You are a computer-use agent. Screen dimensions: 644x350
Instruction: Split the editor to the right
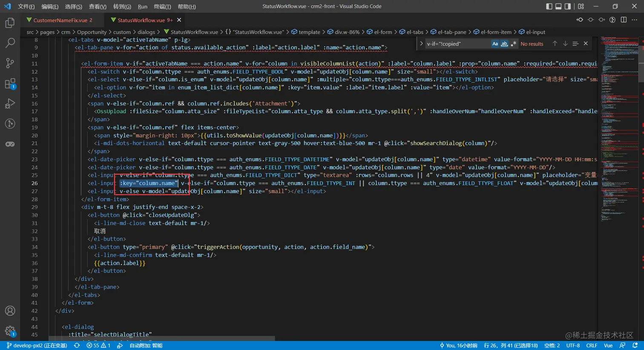tap(624, 20)
